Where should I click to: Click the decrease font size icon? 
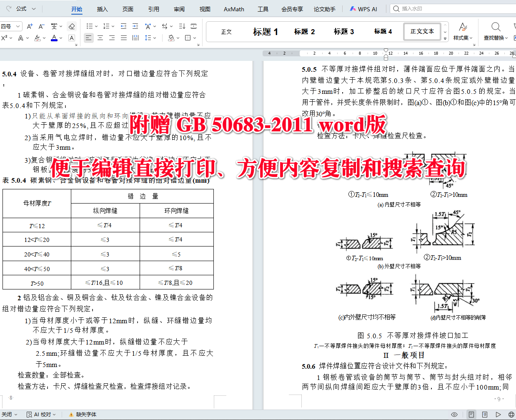[41, 26]
